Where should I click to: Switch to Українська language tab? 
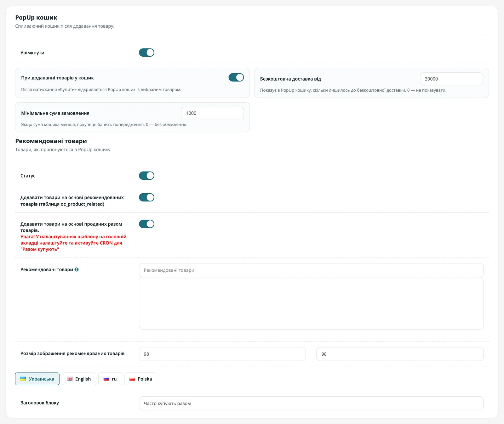[37, 379]
